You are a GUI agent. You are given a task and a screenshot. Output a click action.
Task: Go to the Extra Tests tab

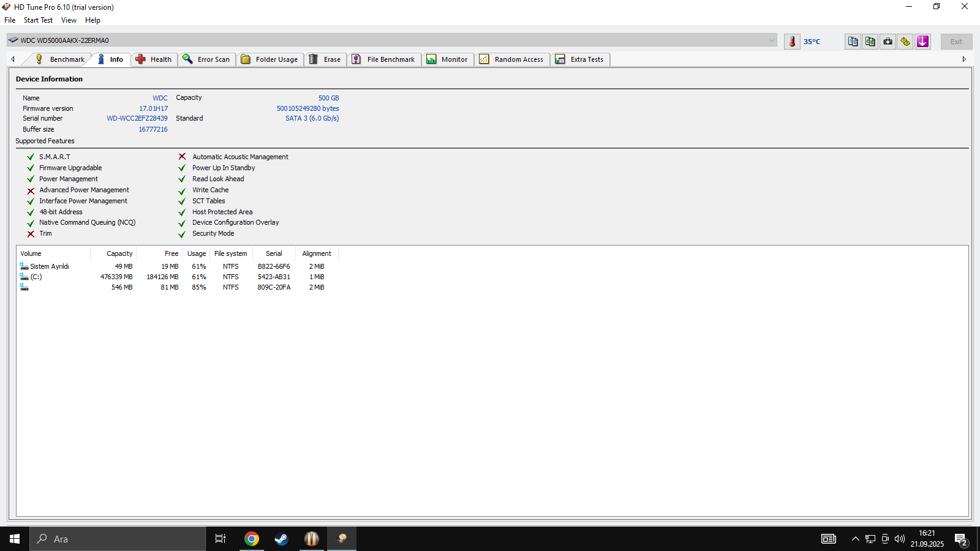point(580,59)
